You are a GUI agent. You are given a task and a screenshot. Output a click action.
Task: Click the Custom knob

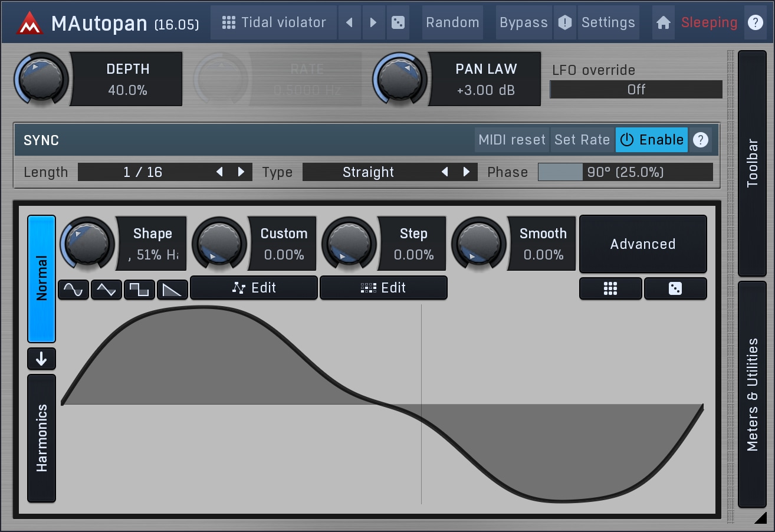[x=219, y=244]
